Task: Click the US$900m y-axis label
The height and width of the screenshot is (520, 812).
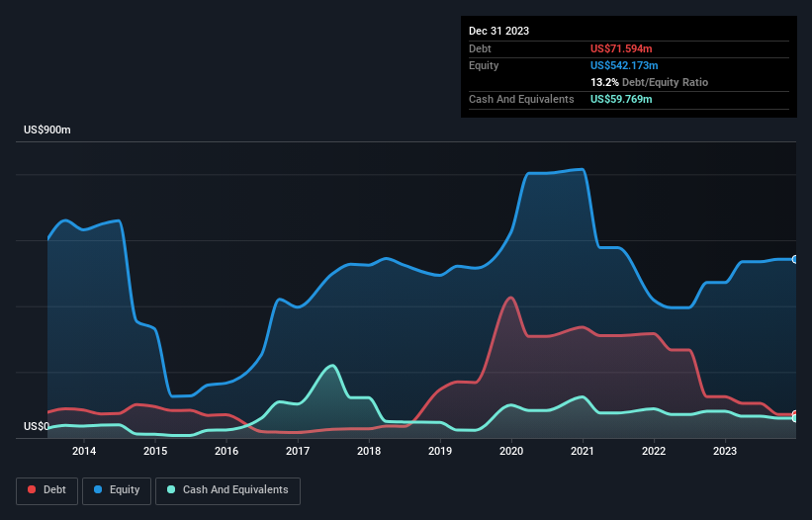Action: click(47, 130)
